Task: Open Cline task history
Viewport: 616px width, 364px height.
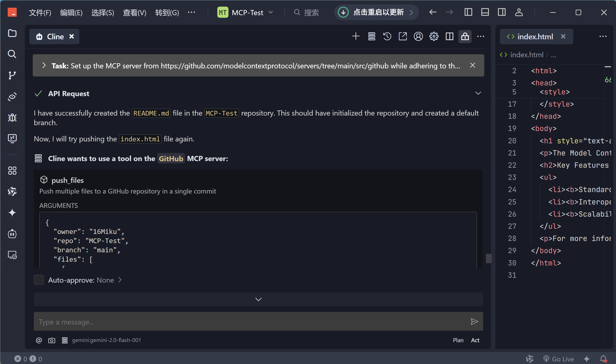Action: point(387,37)
